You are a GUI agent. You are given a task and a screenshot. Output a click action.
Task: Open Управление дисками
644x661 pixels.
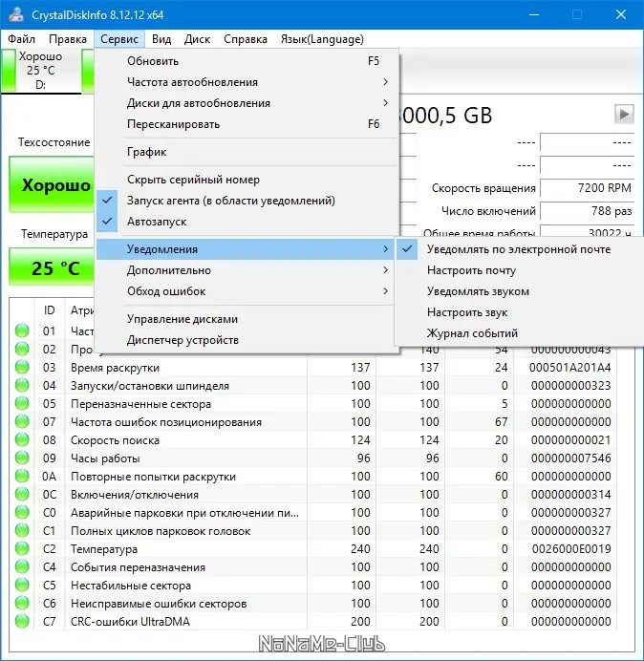[x=247, y=319]
